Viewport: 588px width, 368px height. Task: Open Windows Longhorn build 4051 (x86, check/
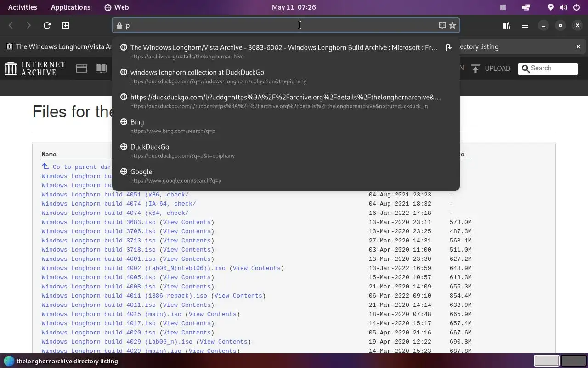(115, 195)
